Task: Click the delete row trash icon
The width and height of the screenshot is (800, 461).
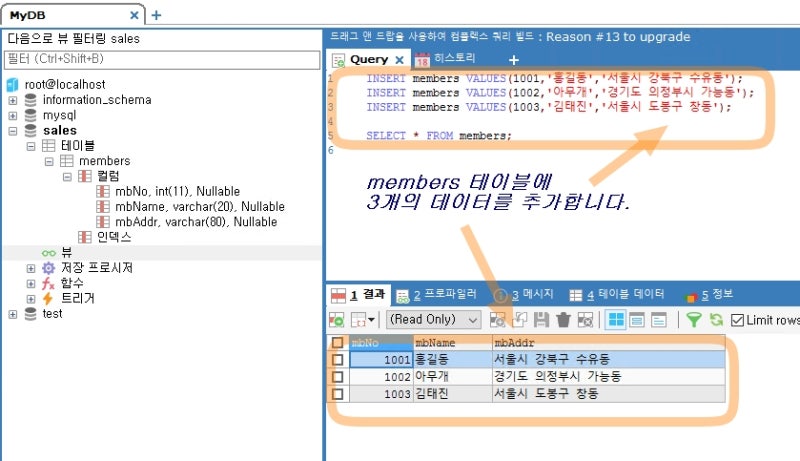Action: click(x=563, y=320)
